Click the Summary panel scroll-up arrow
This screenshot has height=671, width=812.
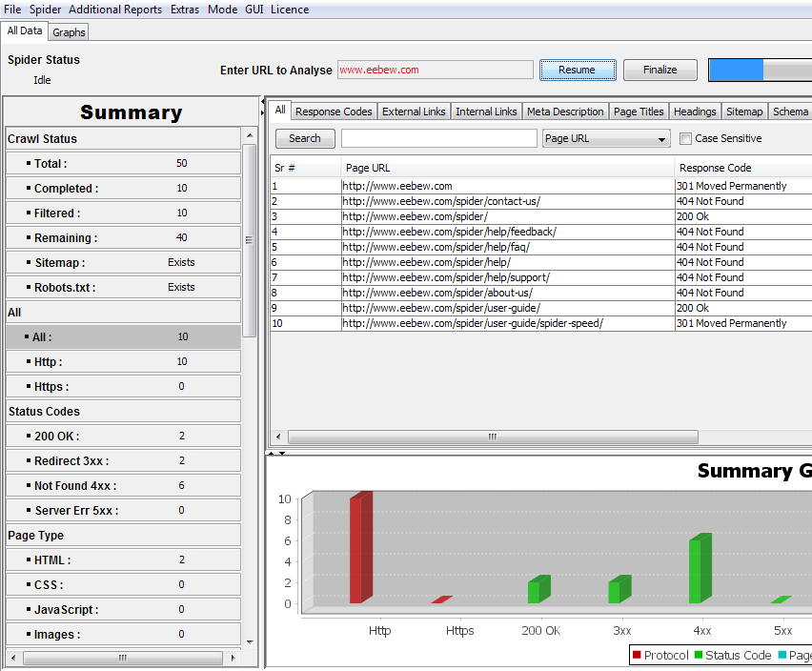click(x=250, y=135)
